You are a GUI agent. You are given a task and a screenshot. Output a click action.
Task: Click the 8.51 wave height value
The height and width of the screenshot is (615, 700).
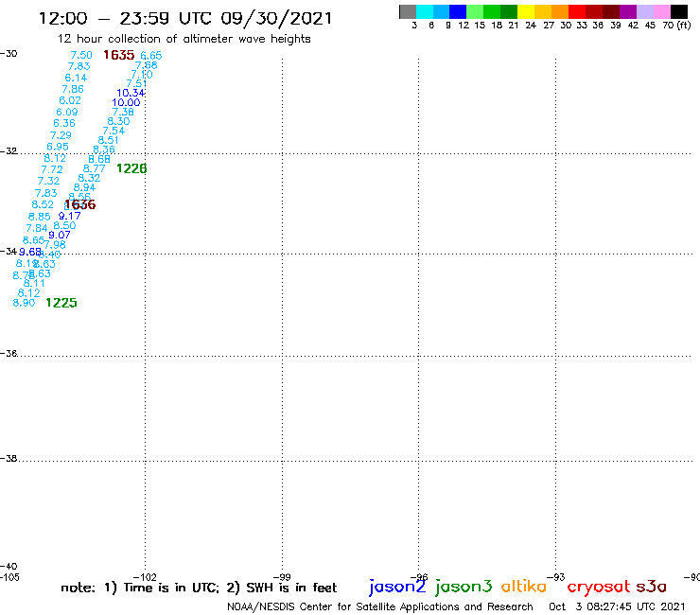coord(109,140)
